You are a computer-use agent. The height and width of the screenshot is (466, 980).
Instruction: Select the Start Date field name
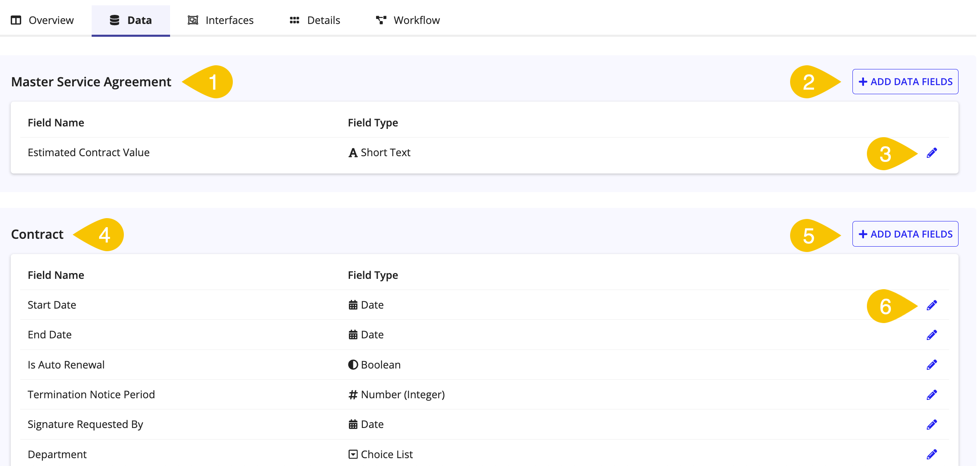tap(52, 305)
